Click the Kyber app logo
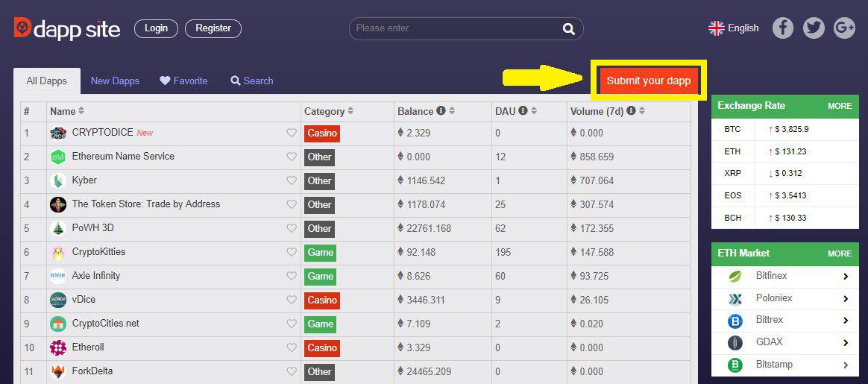Screen dimensions: 868x384 (x=58, y=181)
